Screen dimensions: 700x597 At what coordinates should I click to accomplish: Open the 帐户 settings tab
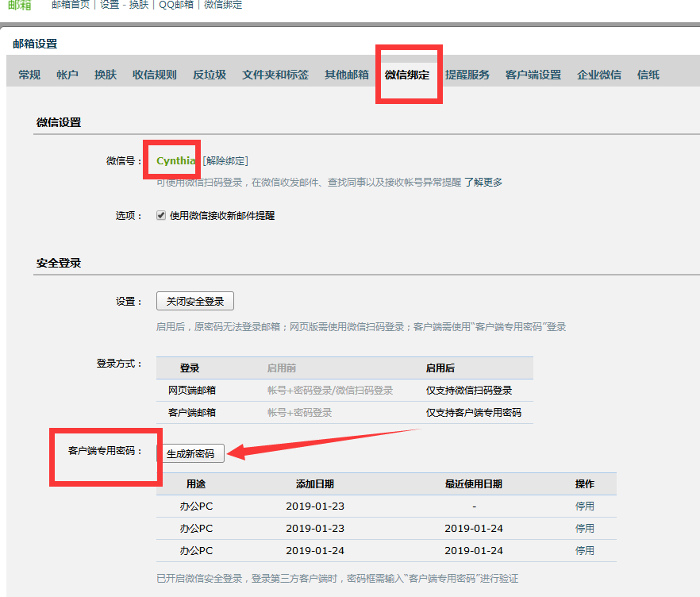click(67, 75)
